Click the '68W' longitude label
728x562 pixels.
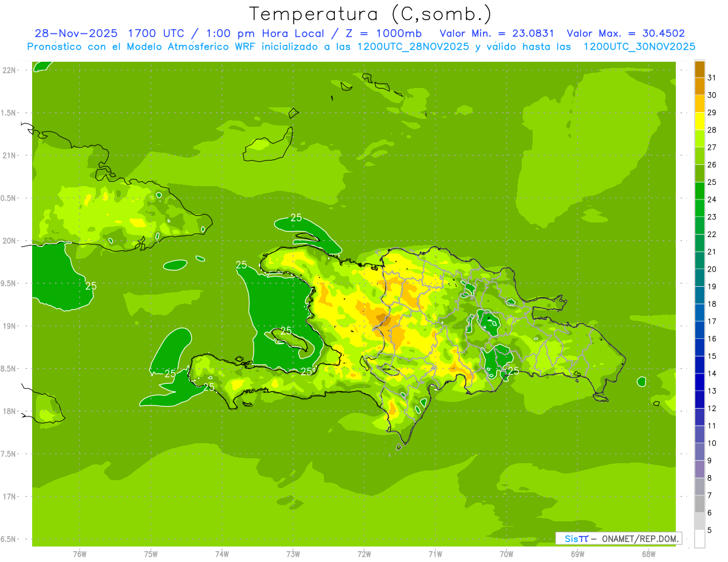tap(649, 554)
